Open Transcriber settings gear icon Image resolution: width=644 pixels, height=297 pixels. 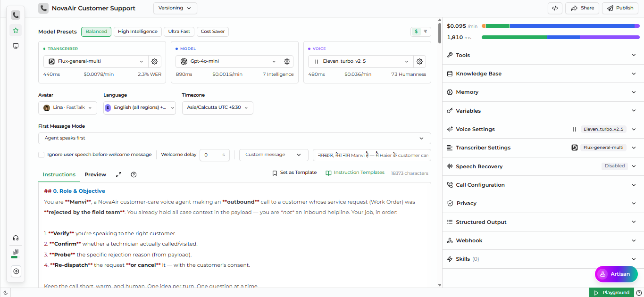pyautogui.click(x=154, y=61)
